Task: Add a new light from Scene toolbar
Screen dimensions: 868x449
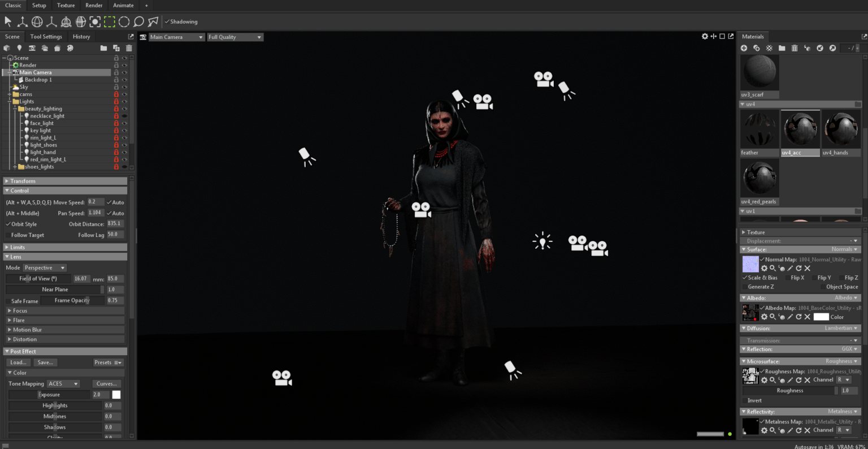Action: pos(19,48)
